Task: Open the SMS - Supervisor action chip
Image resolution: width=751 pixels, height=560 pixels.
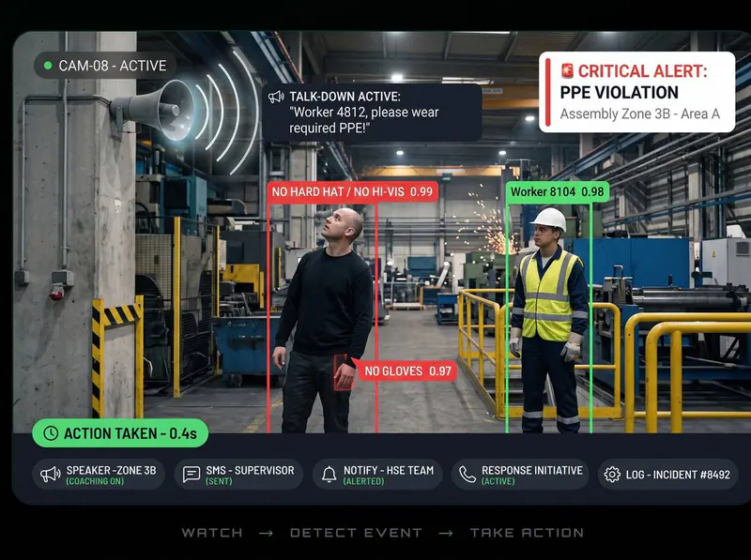Action: point(238,475)
